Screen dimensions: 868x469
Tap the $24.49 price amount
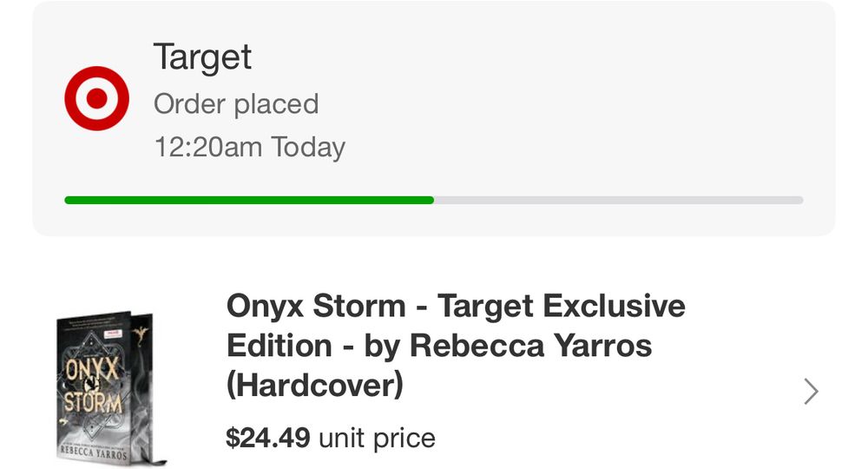tap(267, 438)
